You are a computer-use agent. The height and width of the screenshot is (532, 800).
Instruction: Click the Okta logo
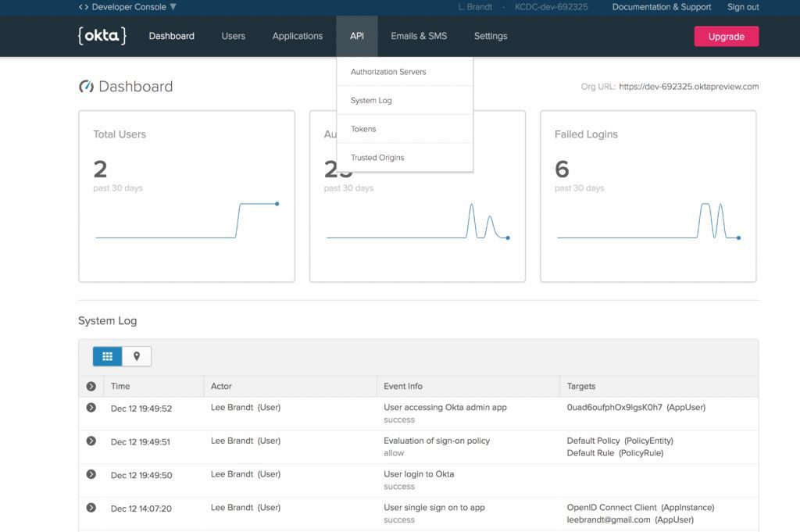click(x=102, y=36)
